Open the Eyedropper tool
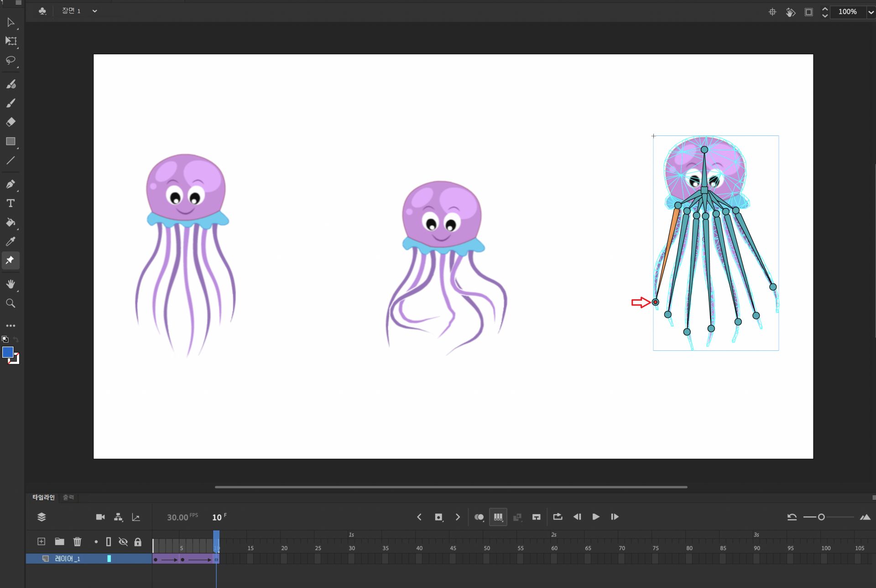Viewport: 876px width, 588px height. [x=11, y=241]
